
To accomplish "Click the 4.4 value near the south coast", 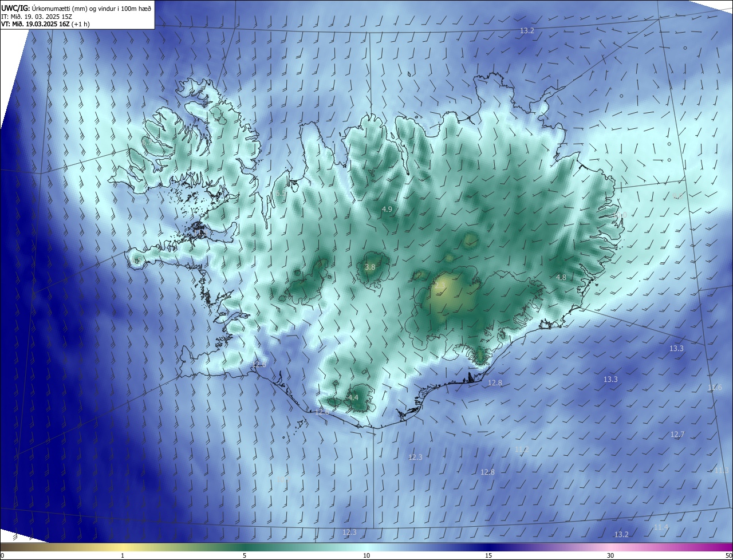I will click(353, 398).
